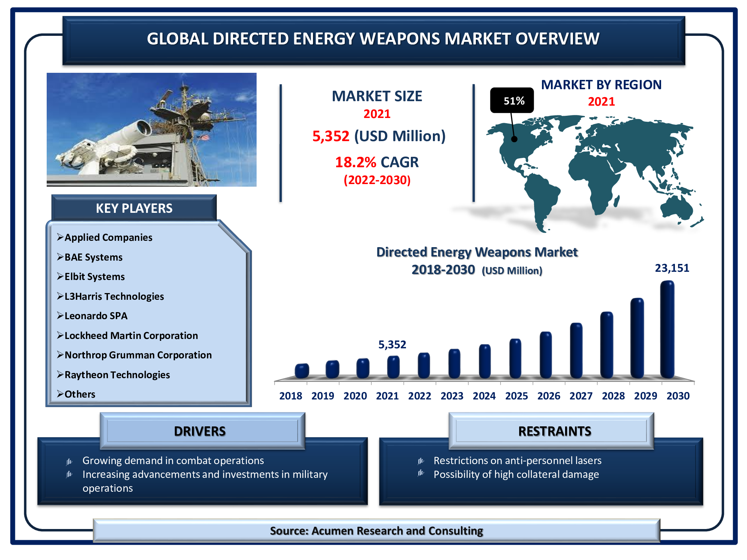This screenshot has width=747, height=560.
Task: Select 'Raytheon Technologies' in key players
Action: pyautogui.click(x=117, y=375)
